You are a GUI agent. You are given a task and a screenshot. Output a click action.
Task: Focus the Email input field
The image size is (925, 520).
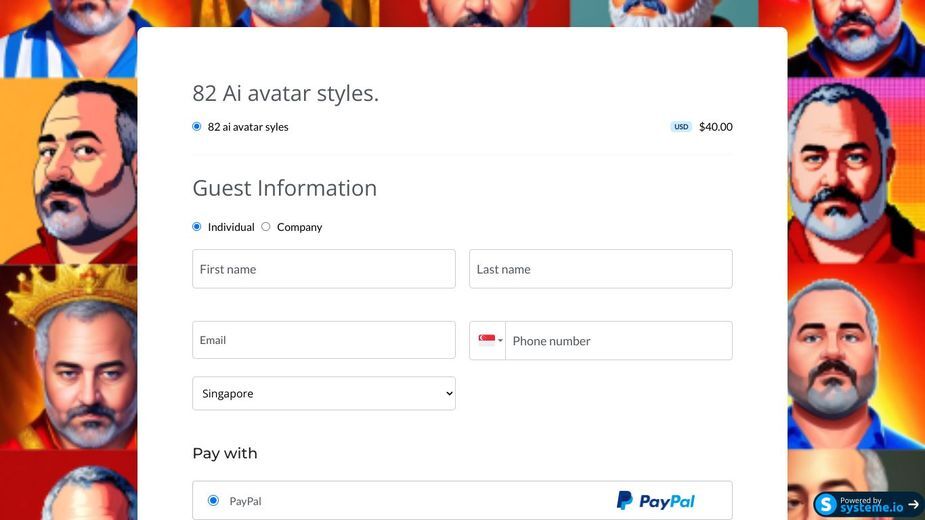click(x=324, y=340)
